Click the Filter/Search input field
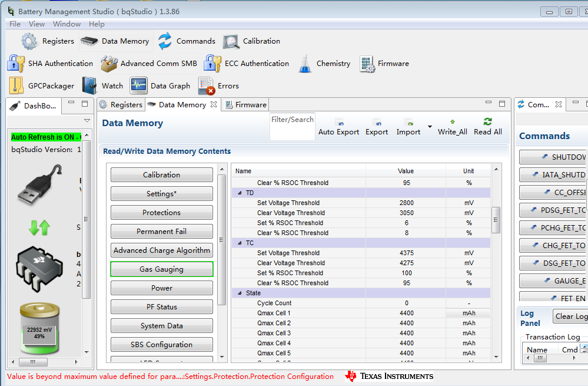Image resolution: width=588 pixels, height=386 pixels. click(x=293, y=127)
